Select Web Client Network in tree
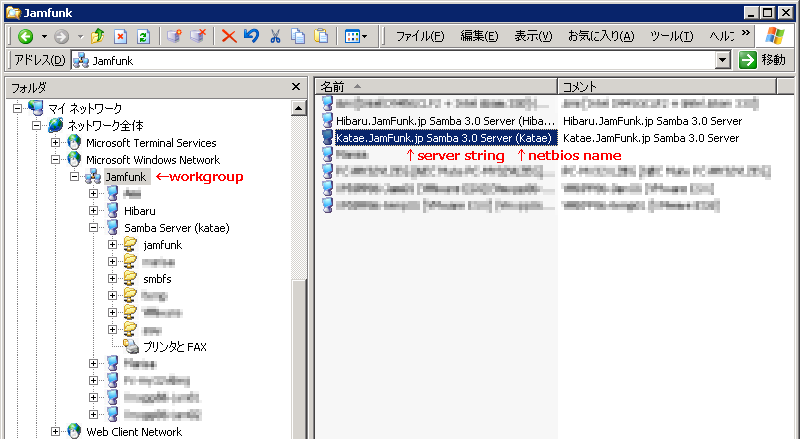Screen dimensions: 800x439 click(134, 431)
